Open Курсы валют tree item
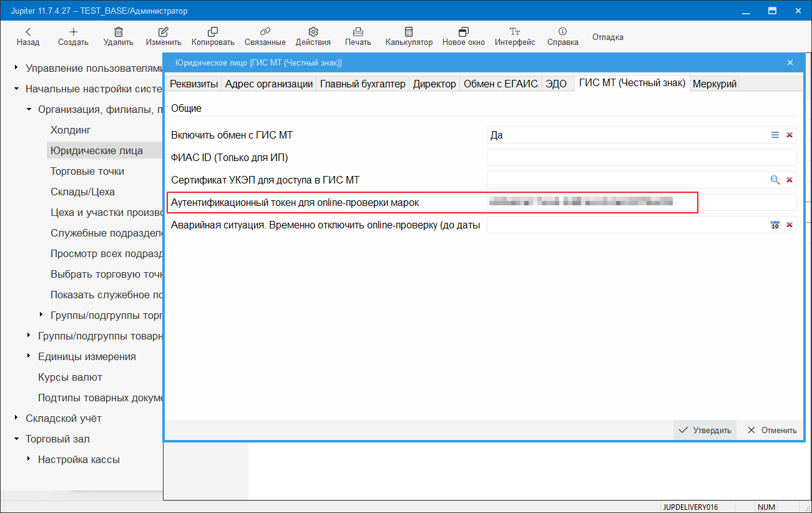 point(70,377)
